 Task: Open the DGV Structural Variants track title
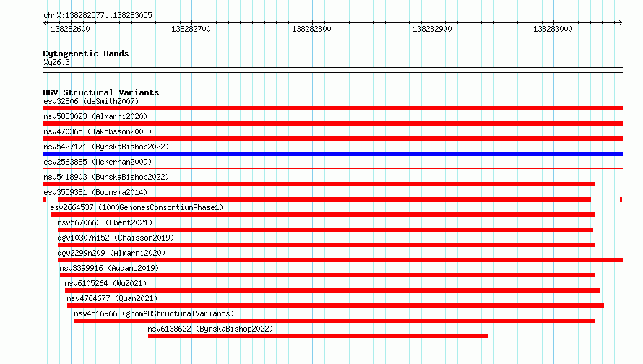point(101,92)
